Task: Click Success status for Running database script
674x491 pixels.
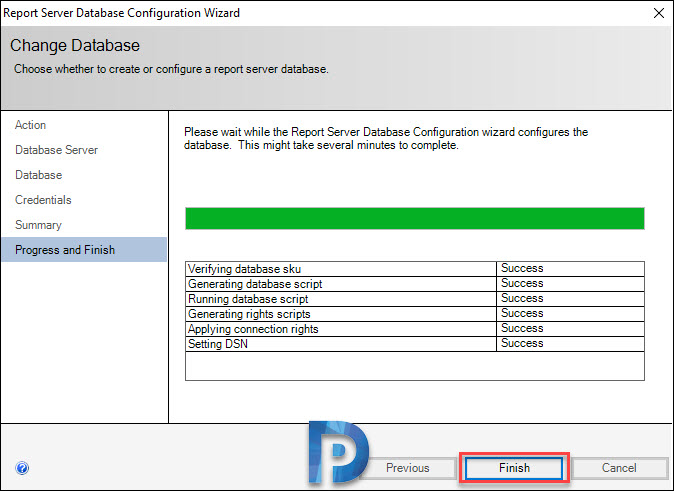Action: [522, 298]
